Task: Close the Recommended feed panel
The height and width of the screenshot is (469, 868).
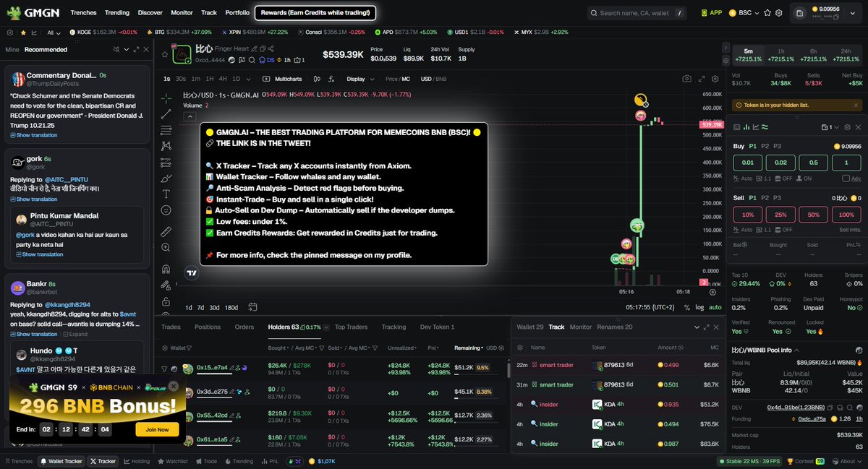Action: pos(145,49)
